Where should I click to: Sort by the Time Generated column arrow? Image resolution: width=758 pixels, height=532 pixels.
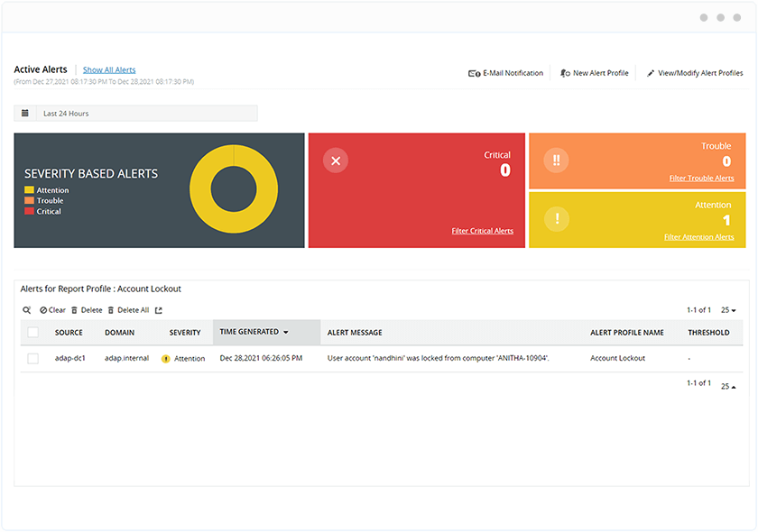pos(286,332)
